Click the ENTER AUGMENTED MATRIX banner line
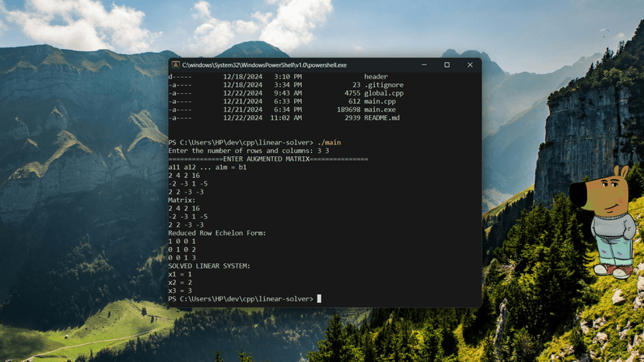This screenshot has width=644, height=362. click(268, 159)
